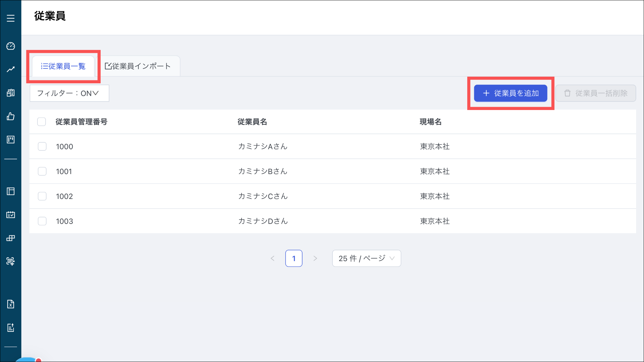
Task: Select the 従業員一覧 tab
Action: pyautogui.click(x=63, y=66)
